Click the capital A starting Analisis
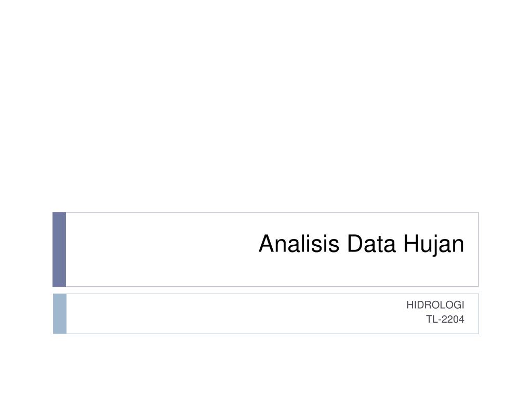 point(265,243)
